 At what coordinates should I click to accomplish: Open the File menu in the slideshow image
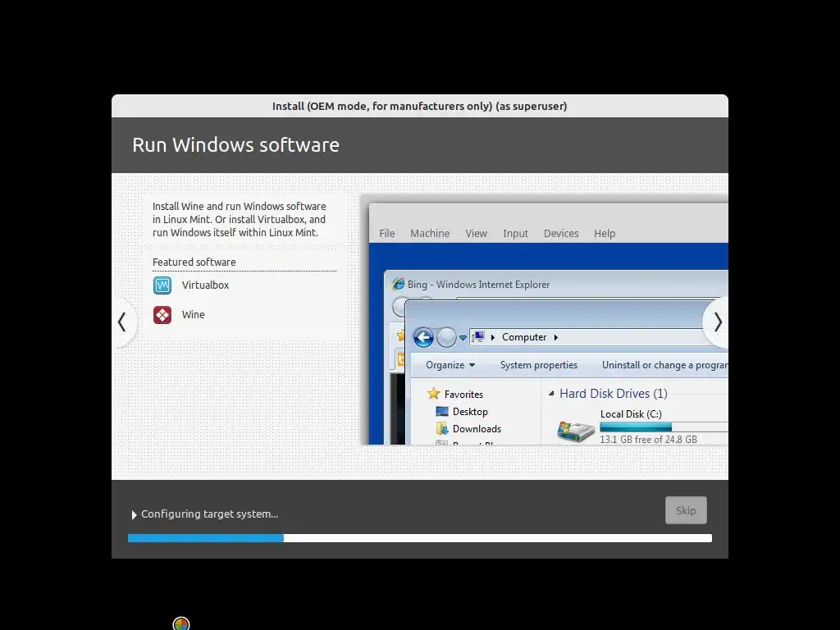(387, 234)
